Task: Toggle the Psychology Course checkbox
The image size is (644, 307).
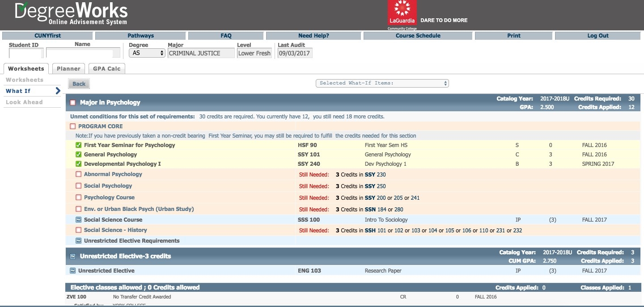Action: pyautogui.click(x=78, y=198)
